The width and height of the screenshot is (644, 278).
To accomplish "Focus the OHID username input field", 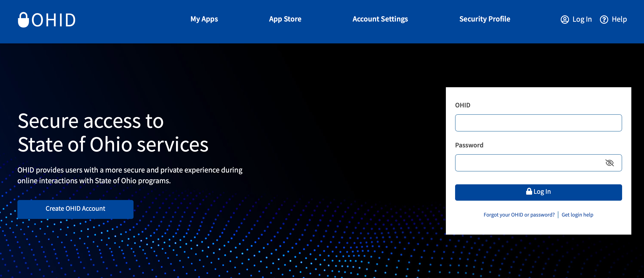I will pos(538,123).
